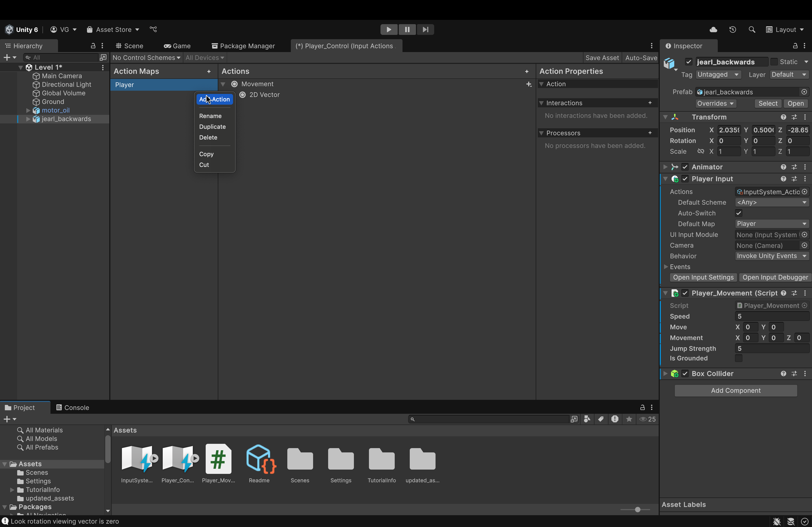Disable the Player Input component checkbox
This screenshot has height=527, width=812.
tap(685, 179)
